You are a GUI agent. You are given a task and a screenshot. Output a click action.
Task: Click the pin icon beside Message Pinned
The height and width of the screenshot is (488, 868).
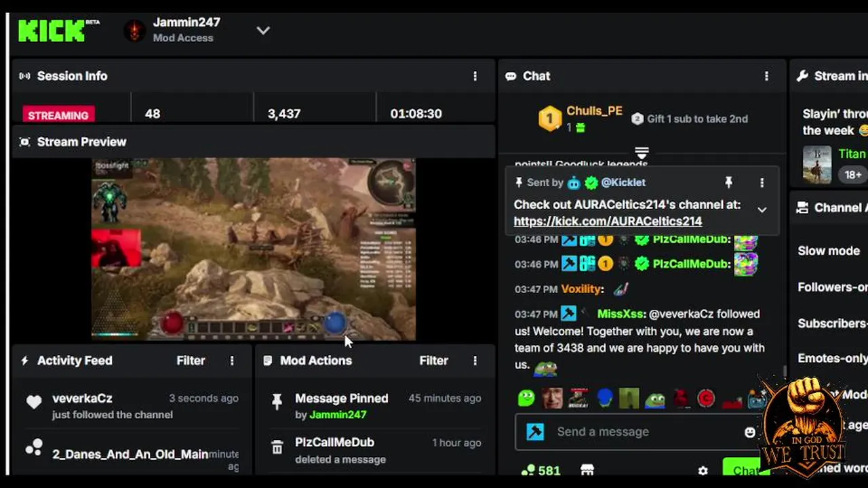[277, 402]
